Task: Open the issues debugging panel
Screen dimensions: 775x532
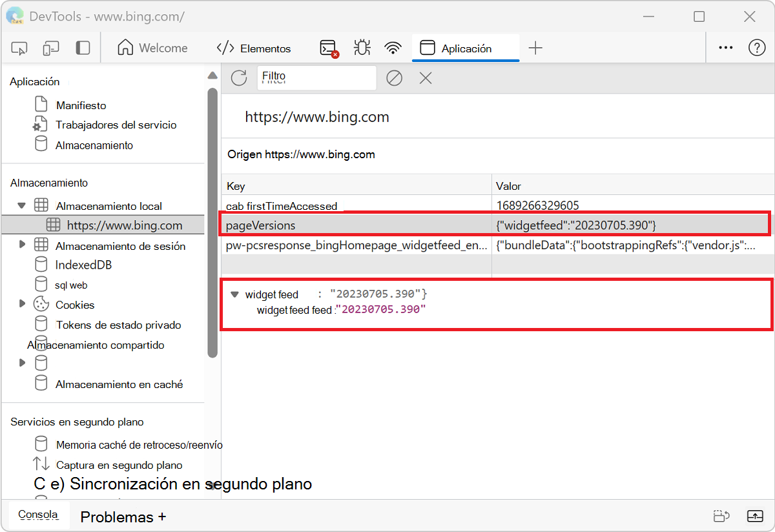Action: 362,47
